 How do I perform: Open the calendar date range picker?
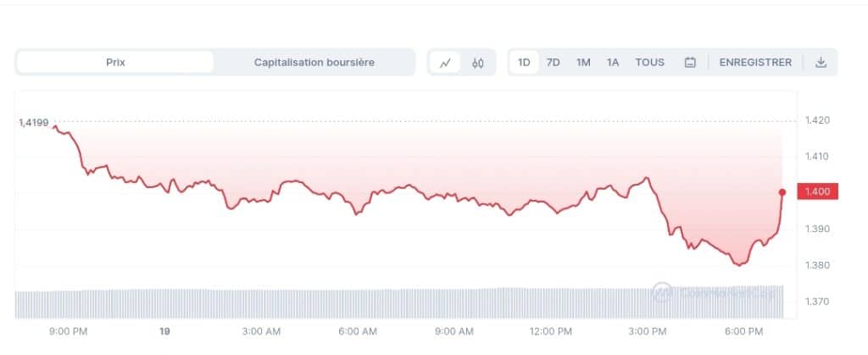[x=690, y=63]
